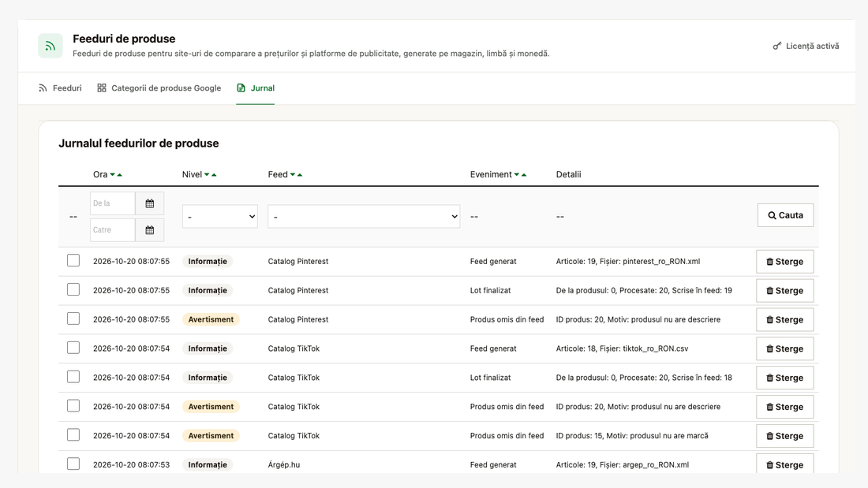Click the Avertisment badge in the Catalog Pinterest row

(x=211, y=319)
